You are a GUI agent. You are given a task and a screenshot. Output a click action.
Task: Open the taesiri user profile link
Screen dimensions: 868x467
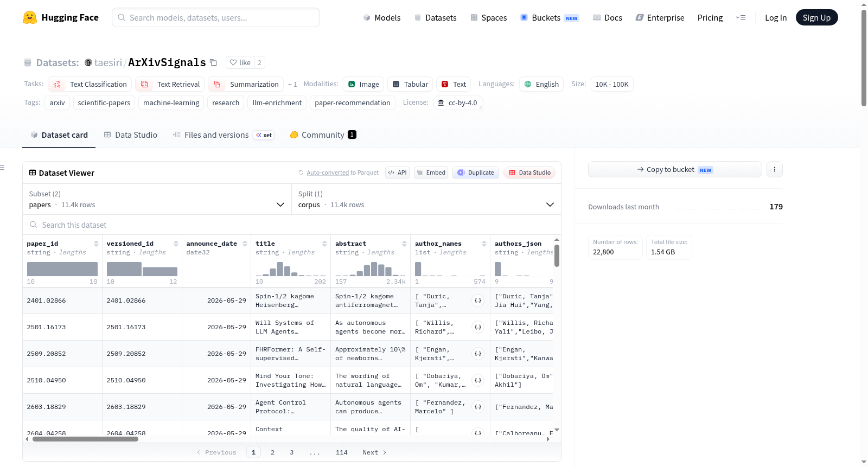click(x=108, y=62)
